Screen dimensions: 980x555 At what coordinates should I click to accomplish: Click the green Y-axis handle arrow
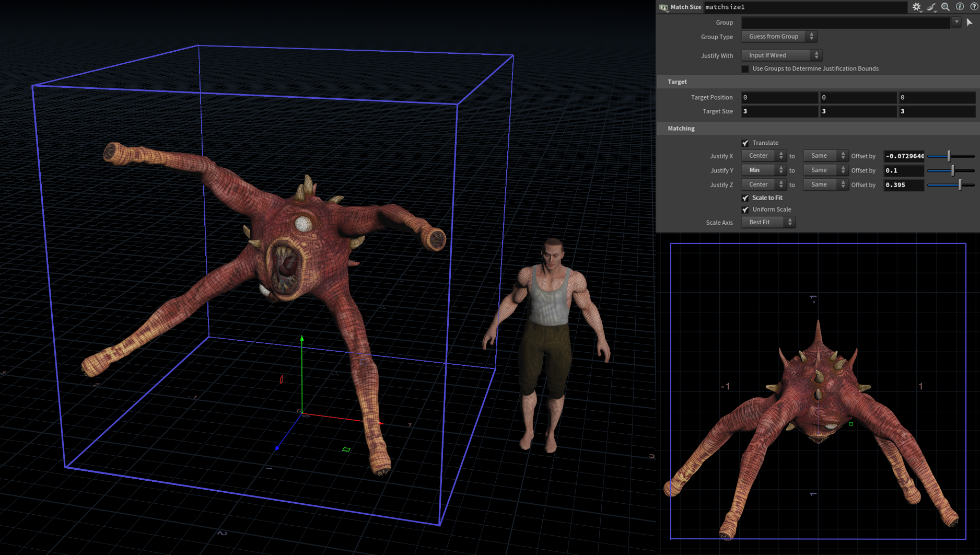tap(302, 340)
